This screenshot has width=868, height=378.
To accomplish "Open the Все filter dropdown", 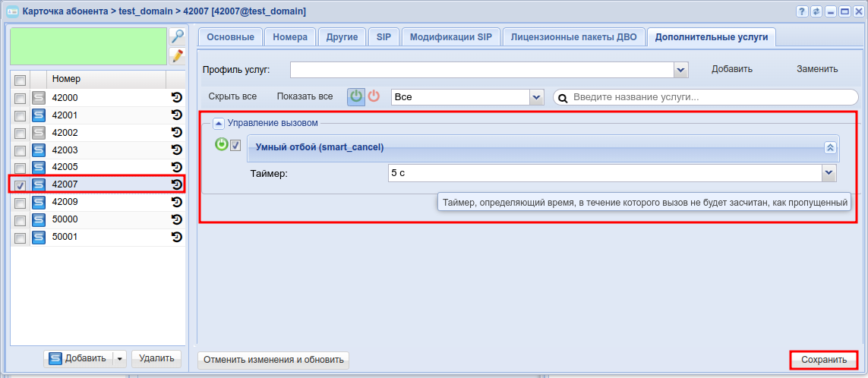I will [x=536, y=97].
